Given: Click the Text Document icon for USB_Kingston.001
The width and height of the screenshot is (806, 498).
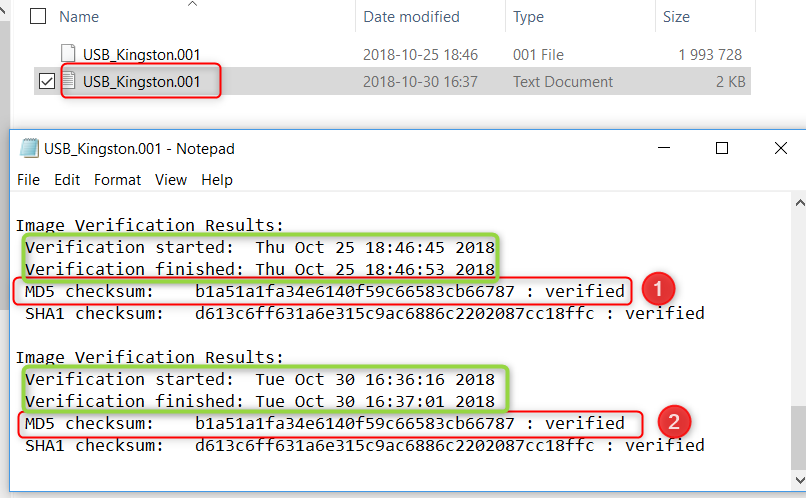Looking at the screenshot, I should pos(68,81).
